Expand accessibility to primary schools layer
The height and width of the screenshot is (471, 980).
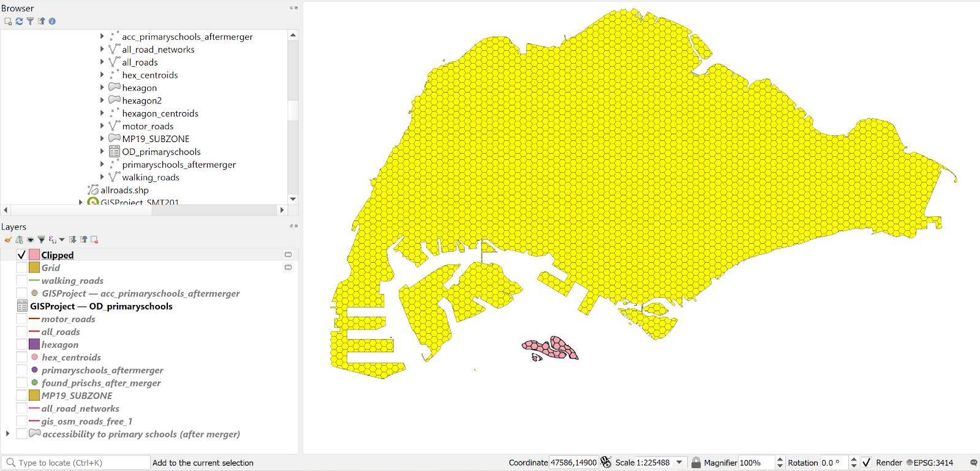pos(7,434)
